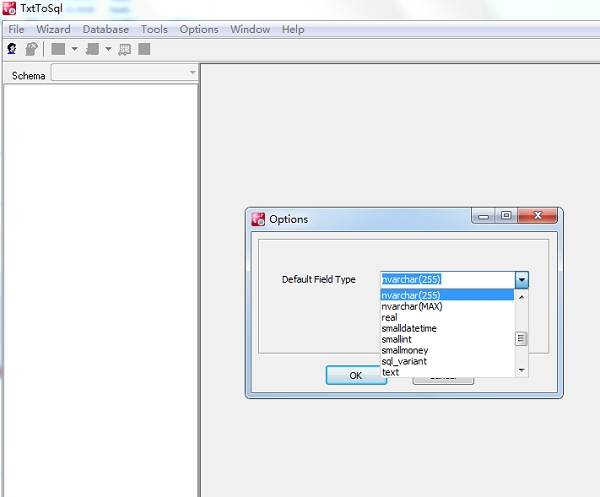Expand the Schema dropdown
The image size is (600, 497).
tap(192, 72)
